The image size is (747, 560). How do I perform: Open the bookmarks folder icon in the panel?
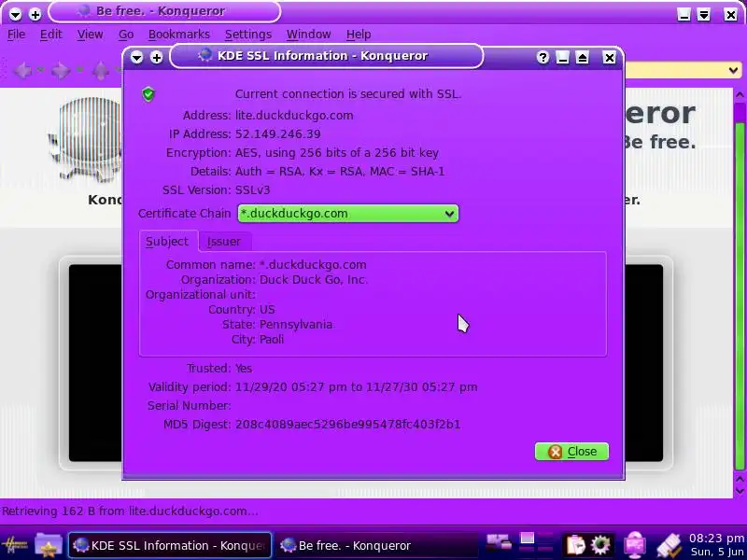49,545
